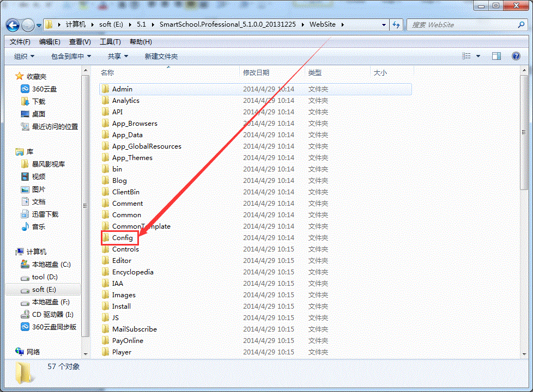Click the 新建文件夹 button
Screen dimensions: 533x392
(161, 56)
